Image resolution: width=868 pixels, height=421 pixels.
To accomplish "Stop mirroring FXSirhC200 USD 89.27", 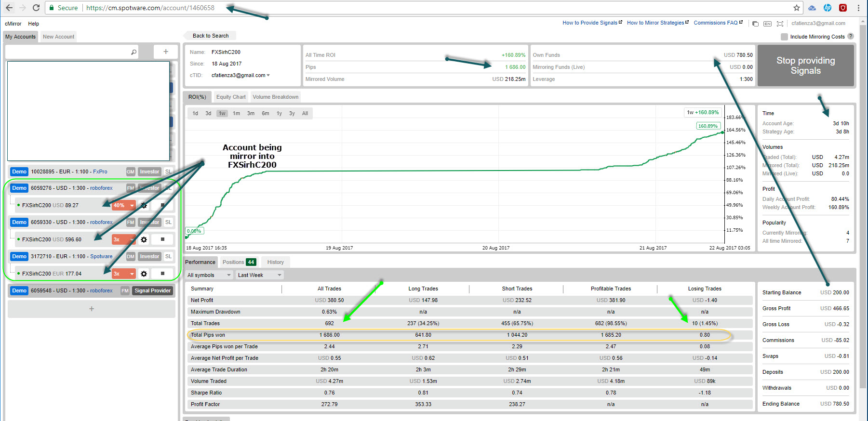I will pos(162,205).
